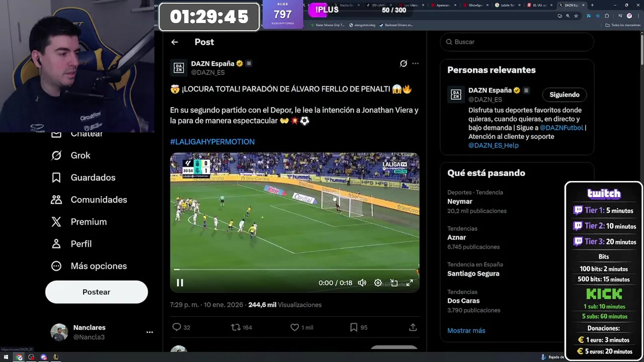Bookmark this page with the star icon
Image resolution: width=644 pixels, height=362 pixels.
[576, 16]
